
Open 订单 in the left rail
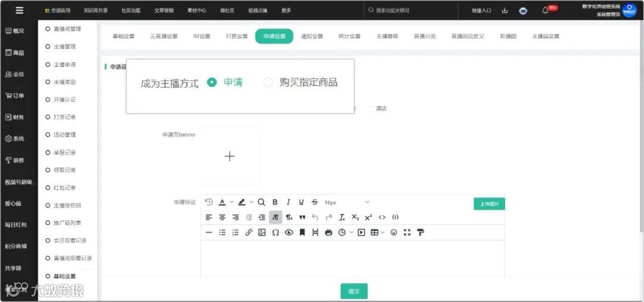(x=14, y=95)
